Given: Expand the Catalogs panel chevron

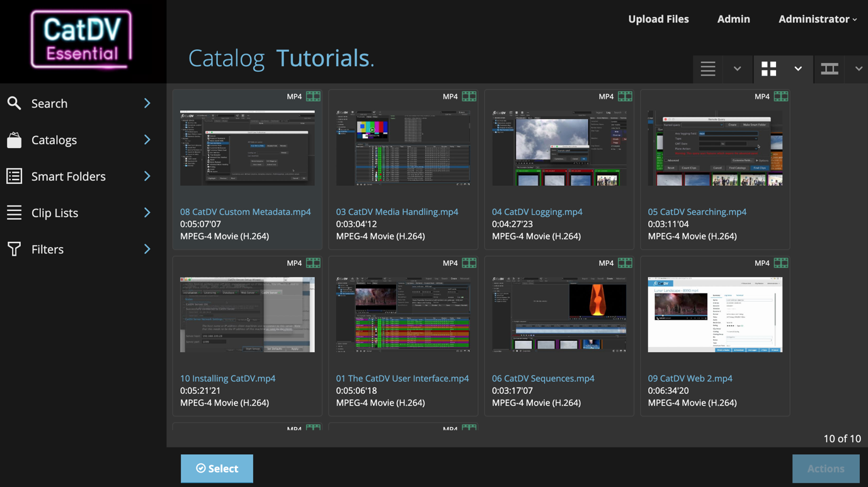Looking at the screenshot, I should point(147,140).
